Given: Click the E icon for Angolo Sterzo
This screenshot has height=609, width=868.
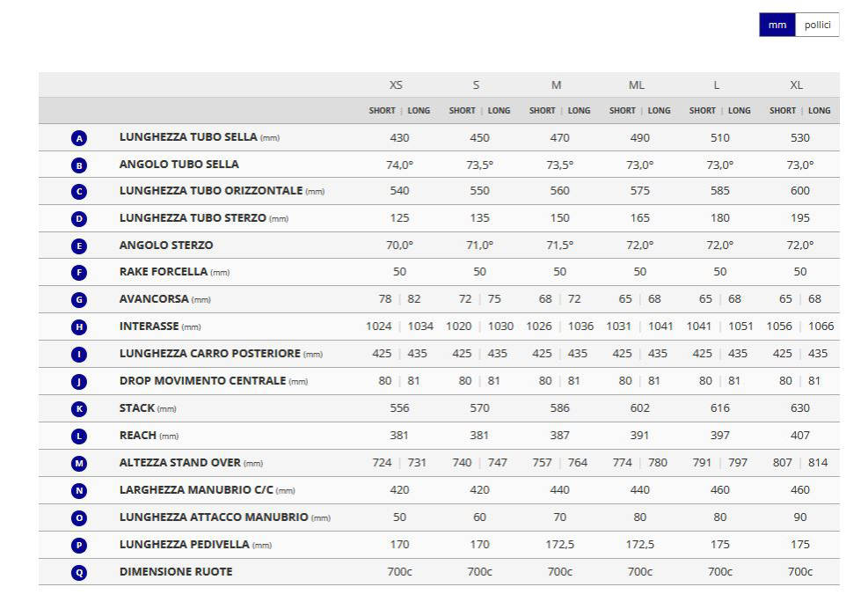Looking at the screenshot, I should point(79,246).
